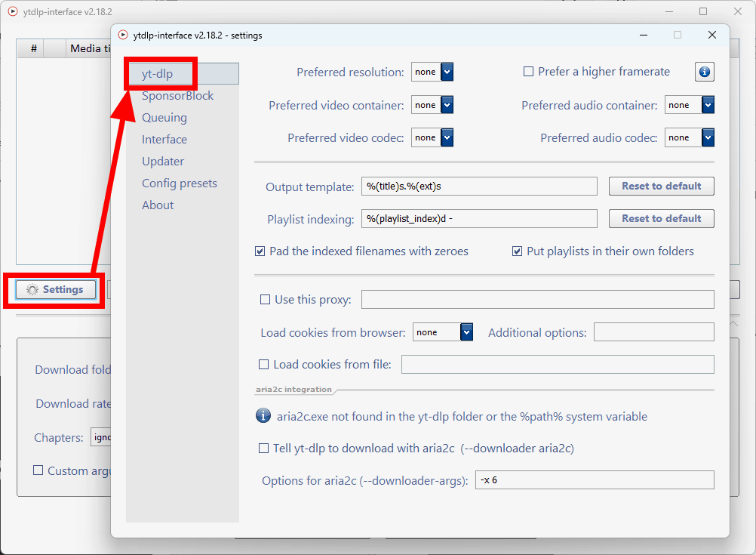
Task: Go to the Updater settings page
Action: [x=163, y=162]
